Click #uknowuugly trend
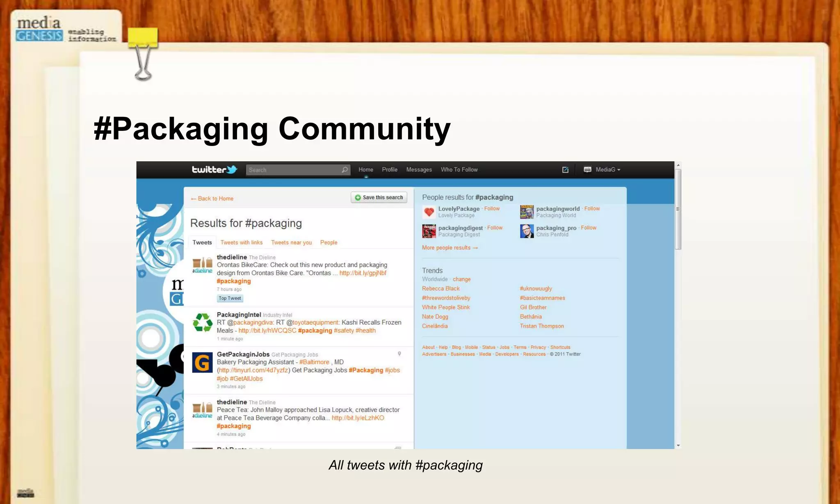Viewport: 840px width, 504px height. (536, 289)
